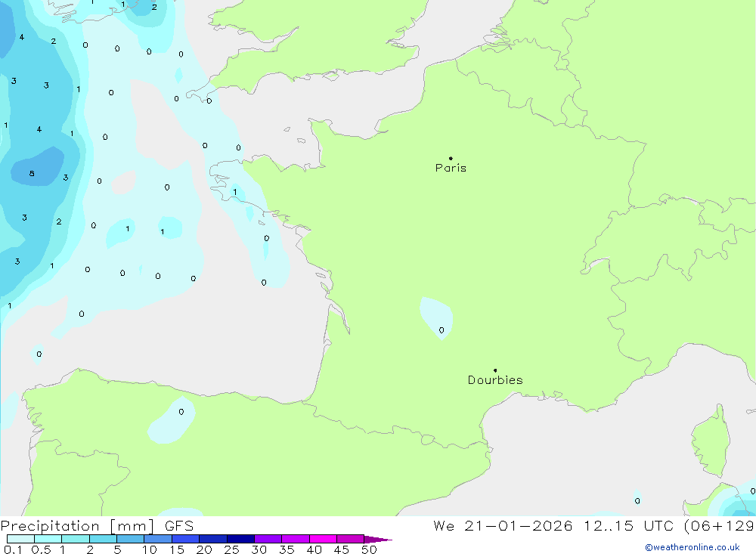Click the arrow tip above 50 mm on legend
The image size is (756, 554).
(379, 540)
